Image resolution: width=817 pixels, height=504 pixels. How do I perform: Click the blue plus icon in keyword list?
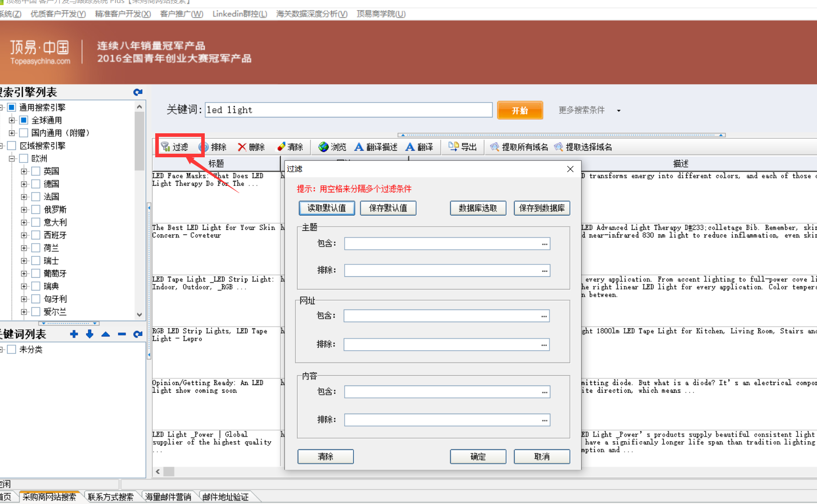click(x=74, y=334)
